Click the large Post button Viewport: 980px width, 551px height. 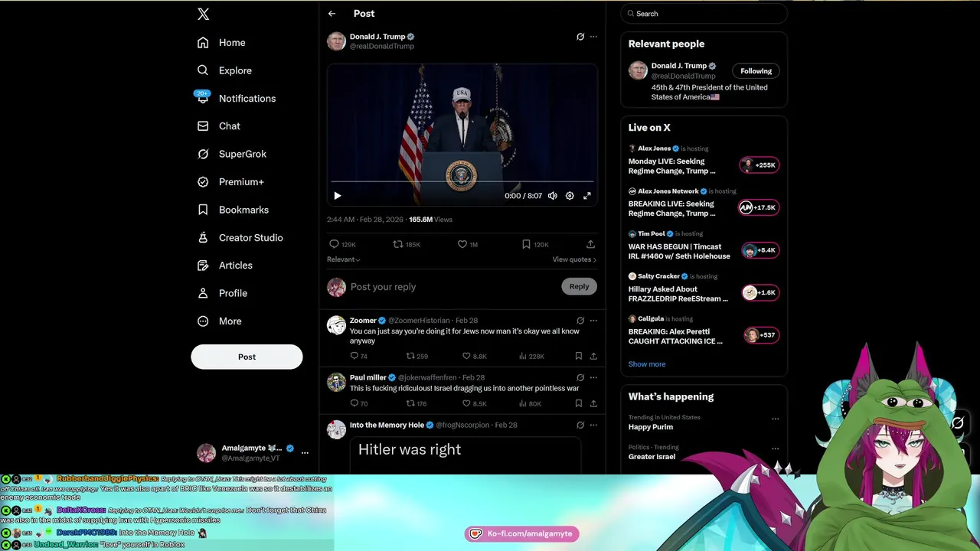tap(247, 357)
